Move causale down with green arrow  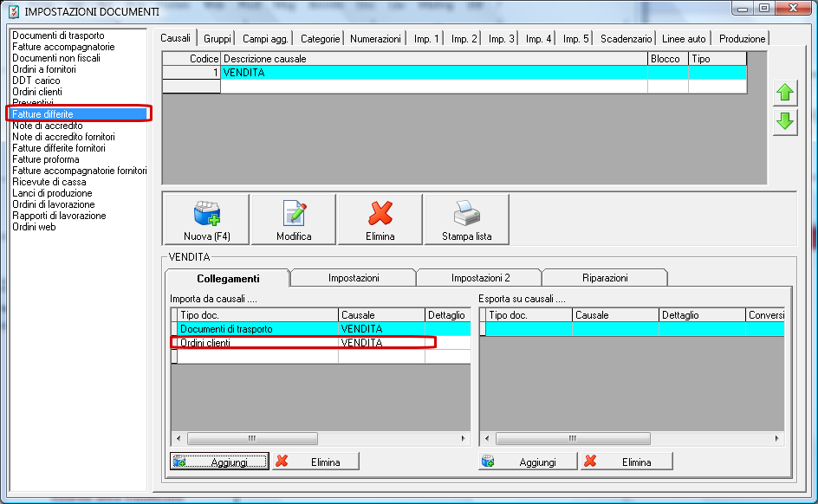click(x=785, y=122)
